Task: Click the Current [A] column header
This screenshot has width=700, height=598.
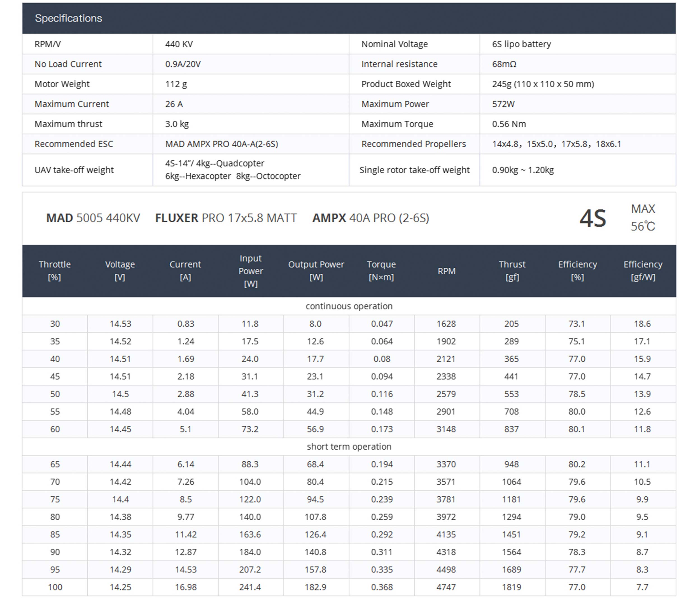Action: coord(185,271)
